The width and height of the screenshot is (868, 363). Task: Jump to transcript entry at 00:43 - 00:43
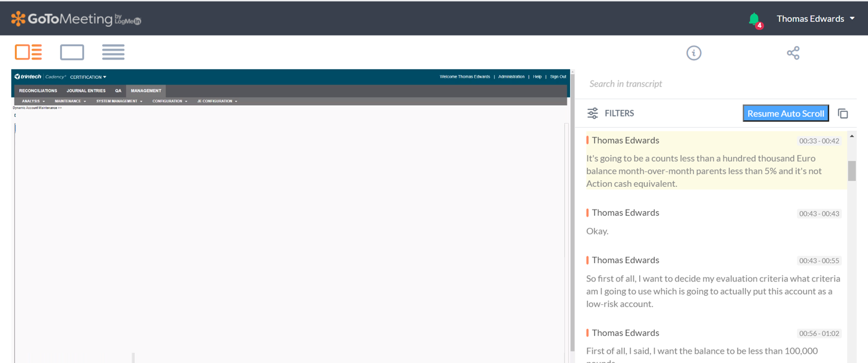pyautogui.click(x=819, y=214)
